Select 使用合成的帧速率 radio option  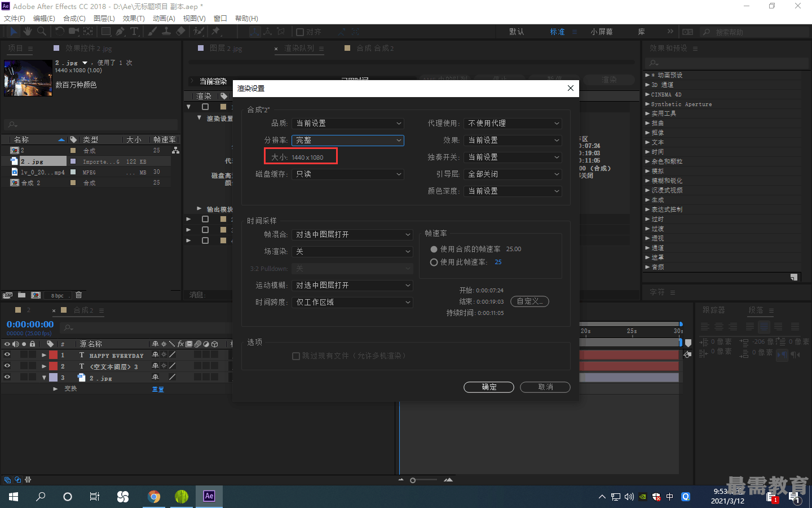pos(434,249)
